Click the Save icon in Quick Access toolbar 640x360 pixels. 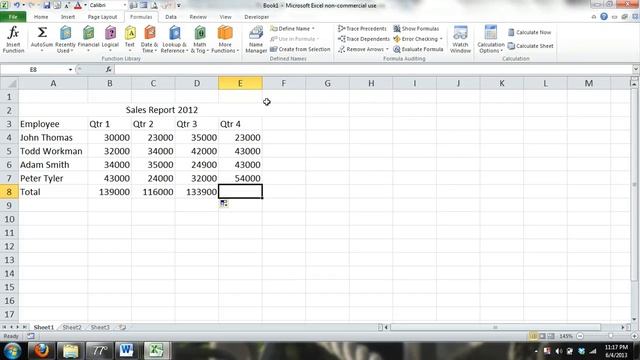(47, 5)
